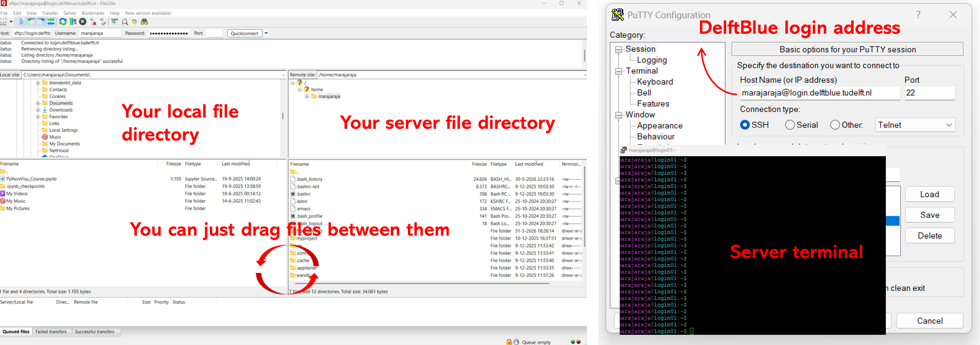Open the Bookmarks menu
This screenshot has height=345, width=980.
pyautogui.click(x=93, y=13)
